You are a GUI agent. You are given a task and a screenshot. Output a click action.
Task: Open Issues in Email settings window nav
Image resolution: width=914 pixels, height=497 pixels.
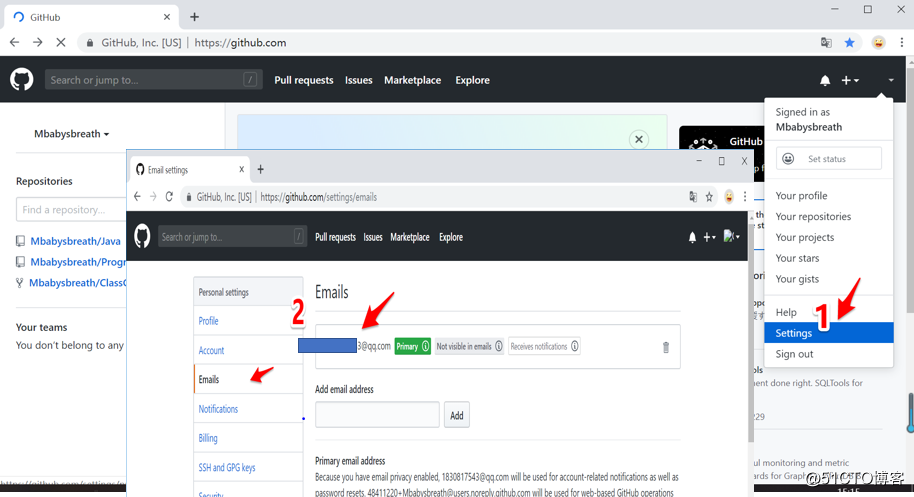click(372, 237)
